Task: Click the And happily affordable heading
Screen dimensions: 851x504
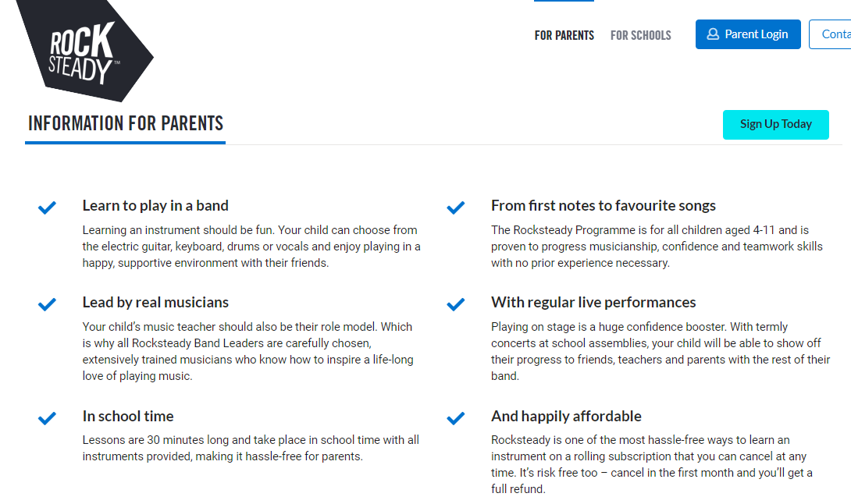Action: coord(566,416)
